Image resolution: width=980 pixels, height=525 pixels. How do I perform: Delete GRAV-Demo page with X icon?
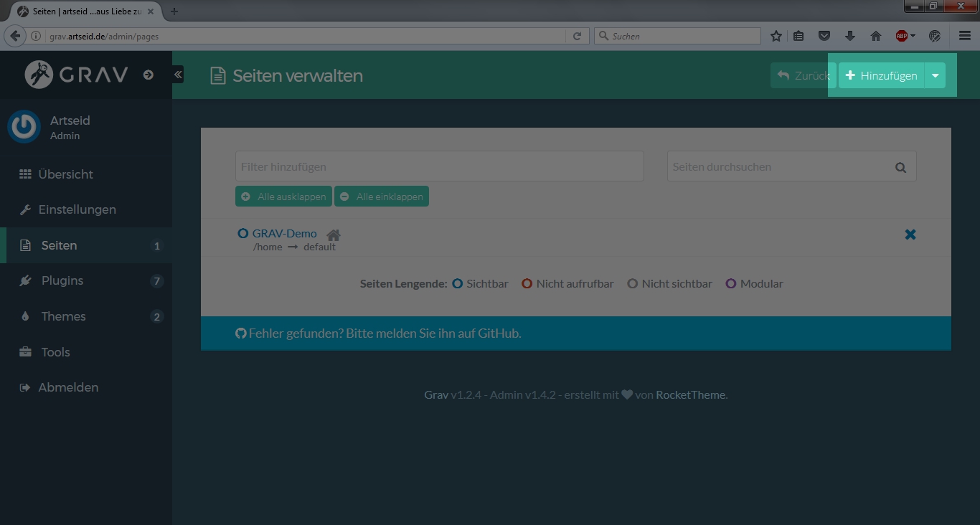coord(910,235)
